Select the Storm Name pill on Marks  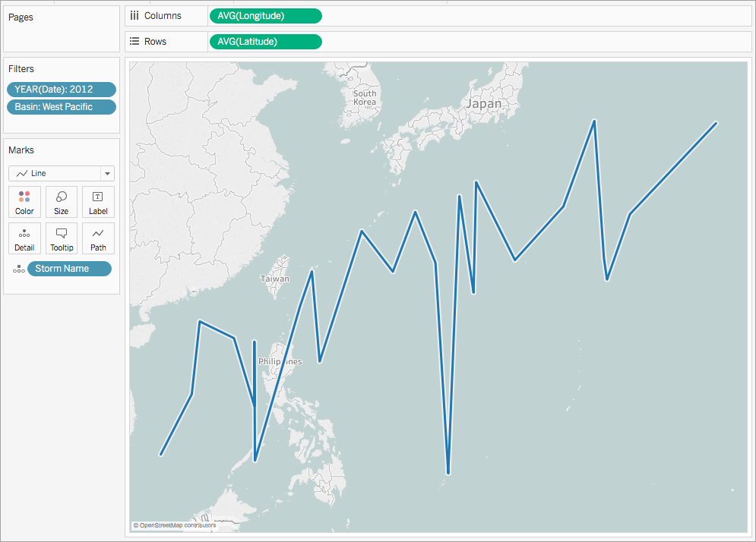pos(69,269)
